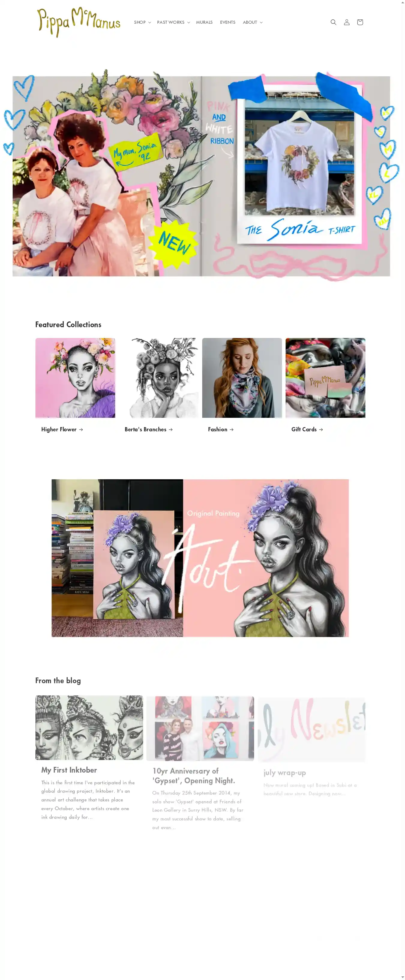
Task: Click the arrow beside Higher Flower
Action: (x=81, y=430)
